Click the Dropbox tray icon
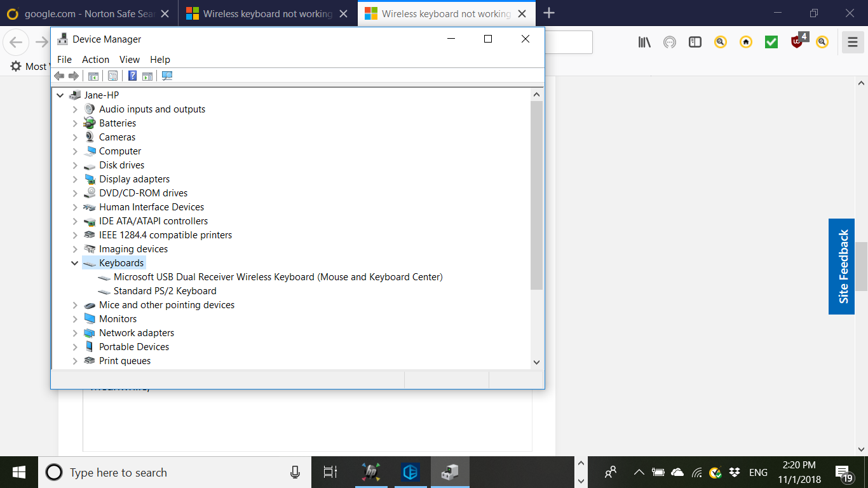The image size is (868, 488). (735, 472)
